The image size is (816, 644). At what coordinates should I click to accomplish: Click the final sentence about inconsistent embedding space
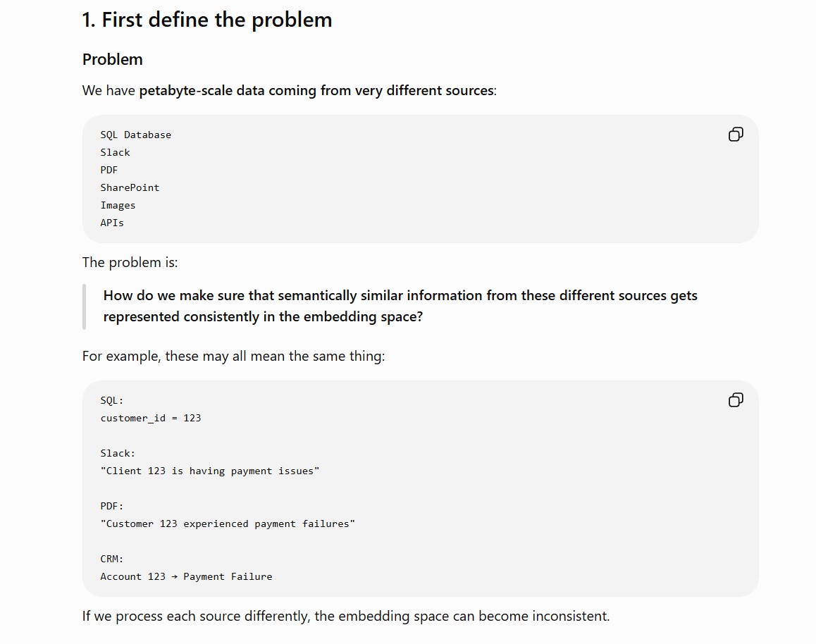[x=346, y=616]
